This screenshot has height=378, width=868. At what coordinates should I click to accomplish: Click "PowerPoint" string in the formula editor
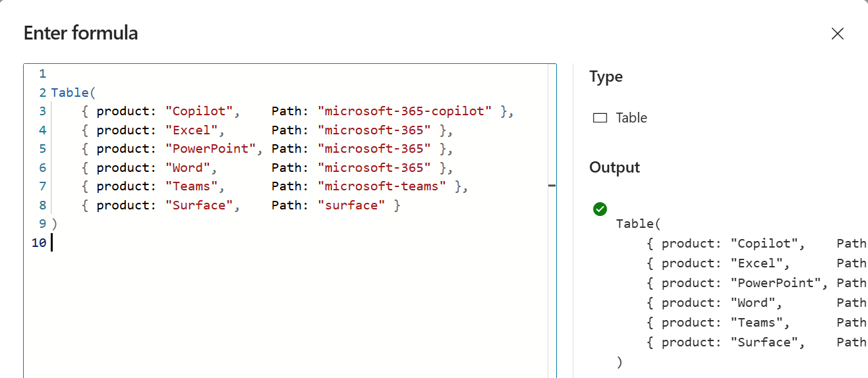210,149
